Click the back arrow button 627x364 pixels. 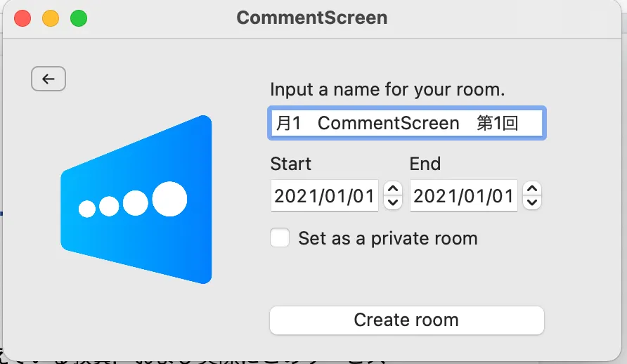tap(49, 79)
